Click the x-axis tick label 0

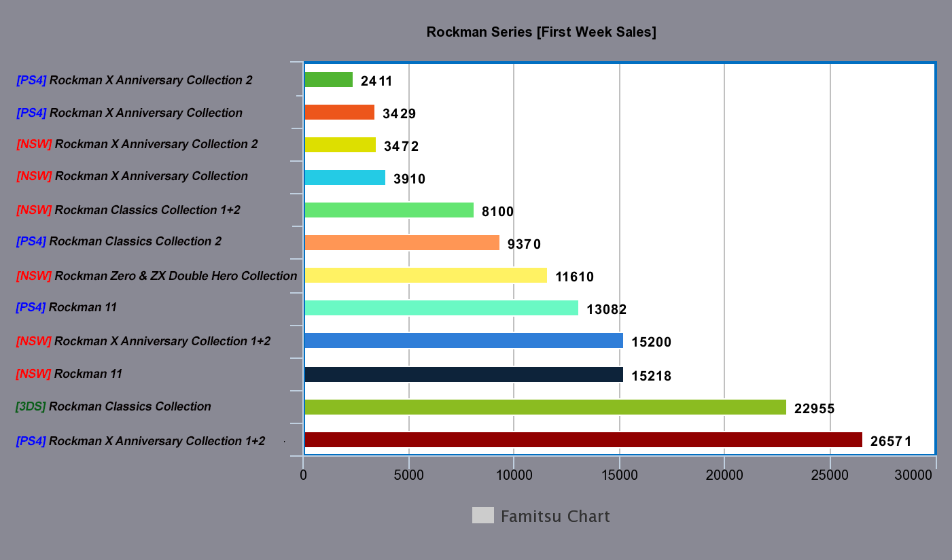[x=304, y=476]
